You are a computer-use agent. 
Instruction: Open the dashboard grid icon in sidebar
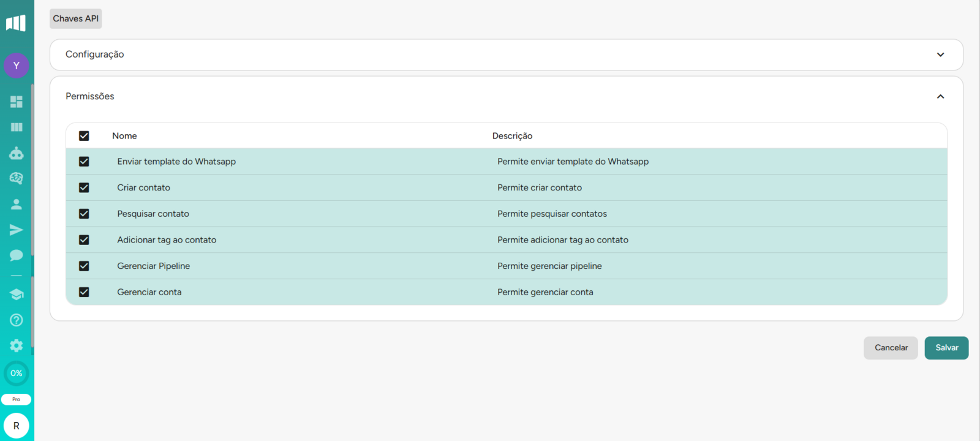tap(17, 102)
